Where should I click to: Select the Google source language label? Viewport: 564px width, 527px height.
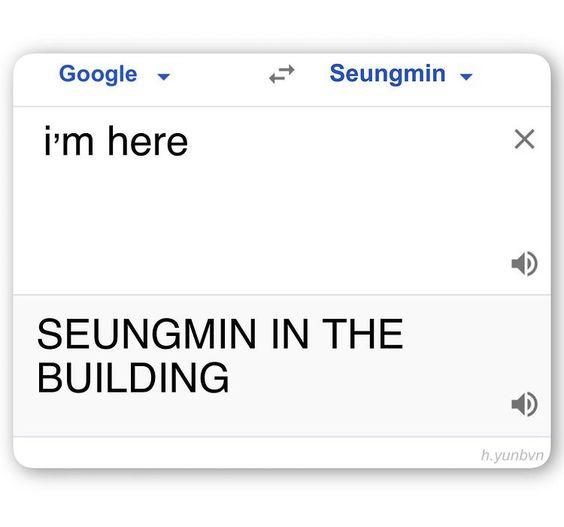(98, 74)
